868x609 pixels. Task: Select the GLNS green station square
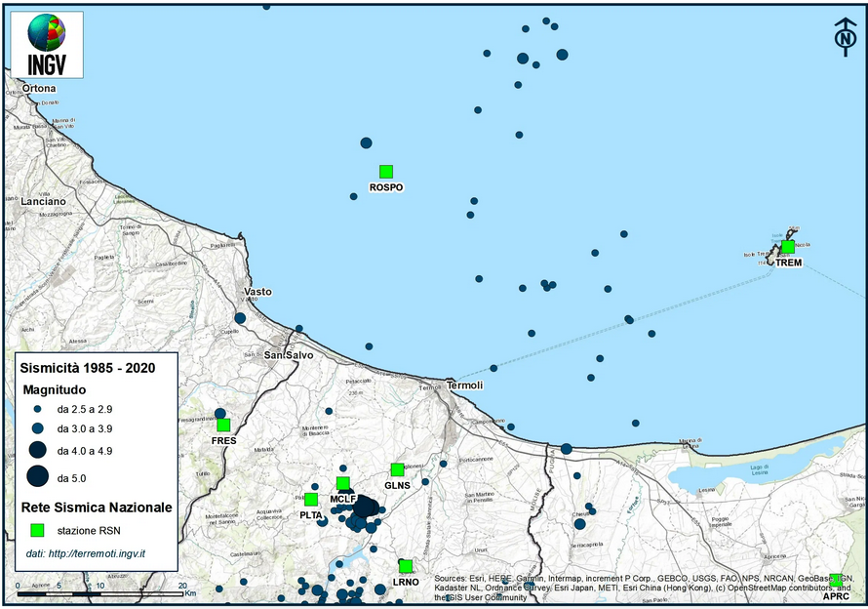pyautogui.click(x=397, y=469)
